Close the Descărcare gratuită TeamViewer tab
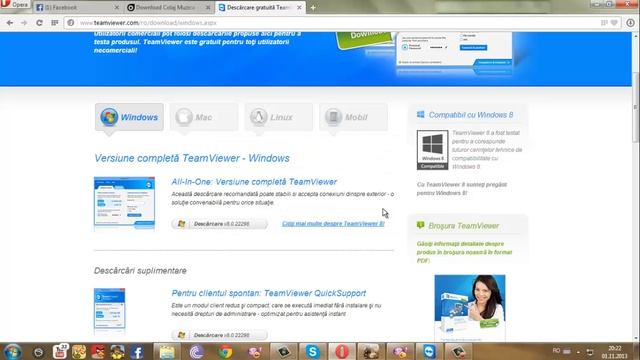This screenshot has height=360, width=640. pos(299,7)
